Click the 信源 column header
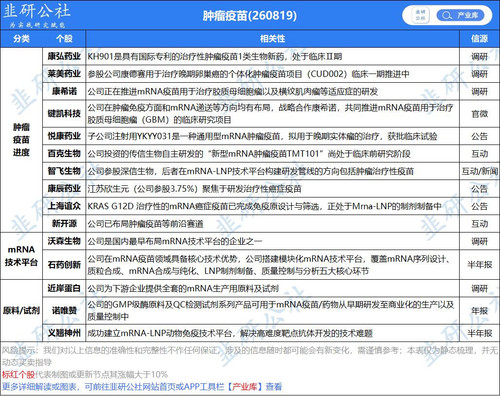Image resolution: width=500 pixels, height=396 pixels. pos(479,39)
